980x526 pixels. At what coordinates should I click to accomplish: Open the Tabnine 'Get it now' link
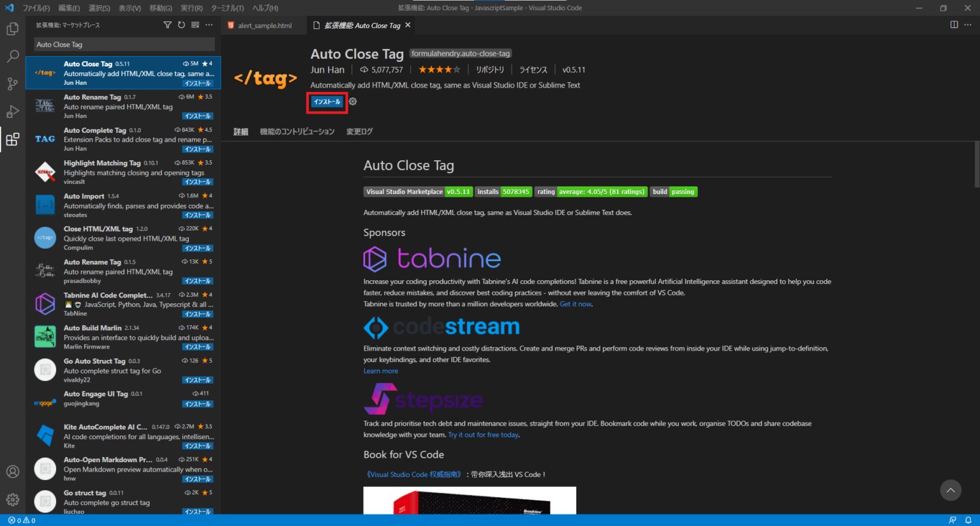575,303
